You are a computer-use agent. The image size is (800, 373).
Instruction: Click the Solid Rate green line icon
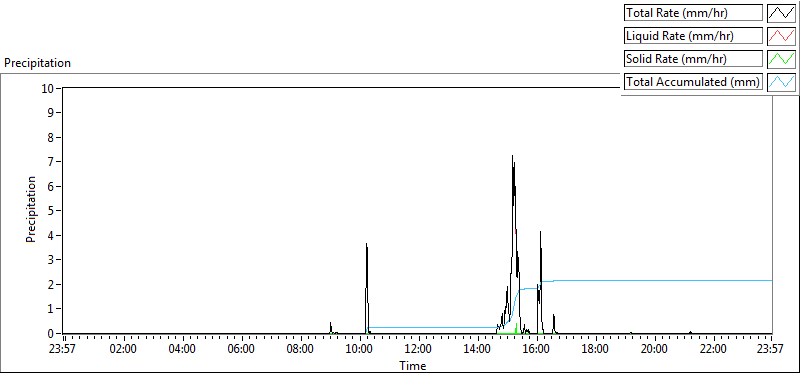pyautogui.click(x=781, y=59)
